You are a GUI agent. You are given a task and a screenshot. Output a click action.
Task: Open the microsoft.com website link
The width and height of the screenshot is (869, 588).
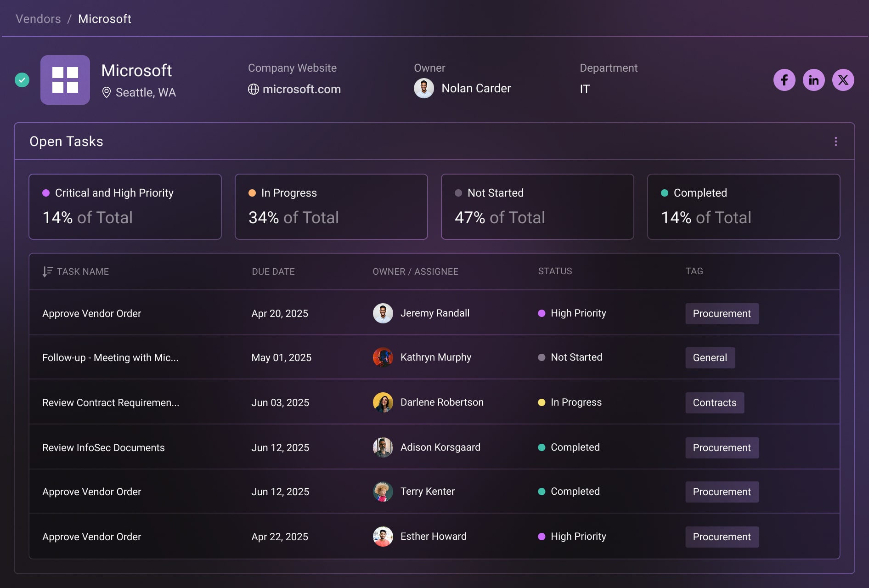click(x=301, y=89)
